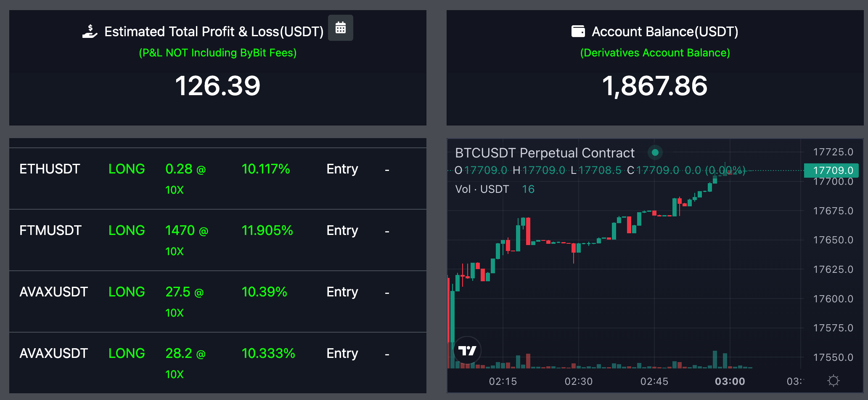868x400 pixels.
Task: Click the 10.117% ETHUSDT gain value
Action: pos(266,169)
